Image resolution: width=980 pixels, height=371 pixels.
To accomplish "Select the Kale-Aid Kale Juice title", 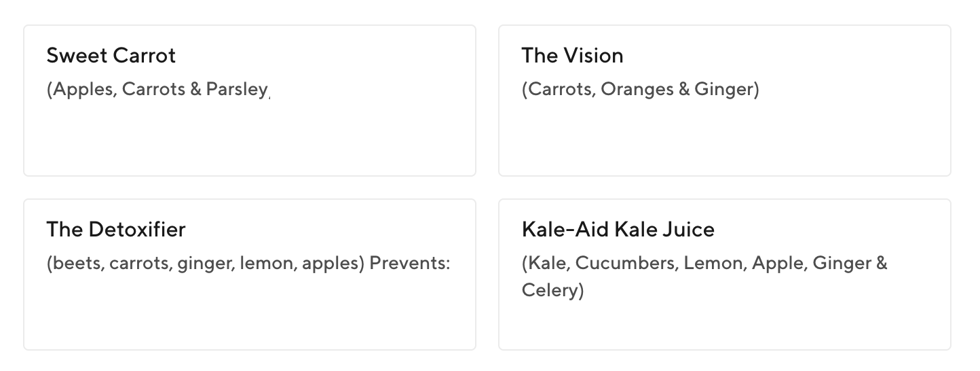I will (618, 230).
